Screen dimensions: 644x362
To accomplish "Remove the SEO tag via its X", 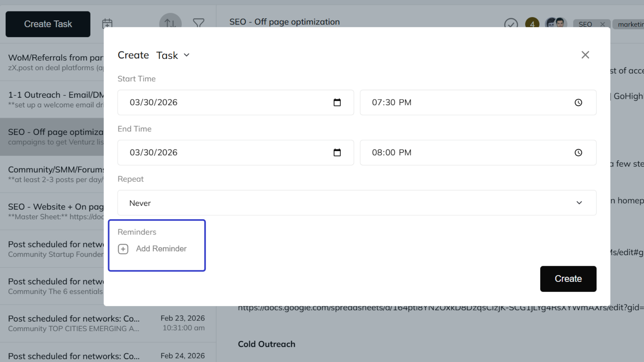I will point(603,24).
